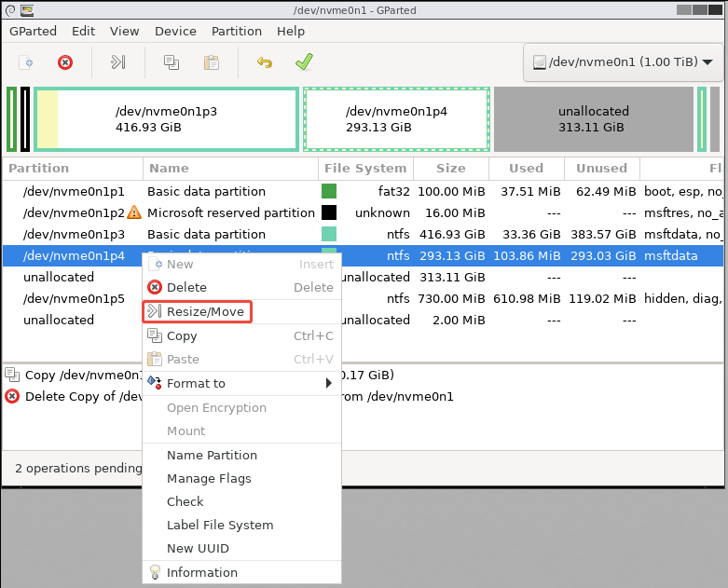The height and width of the screenshot is (588, 728).
Task: Choose New UUID in context menu
Action: 241,548
